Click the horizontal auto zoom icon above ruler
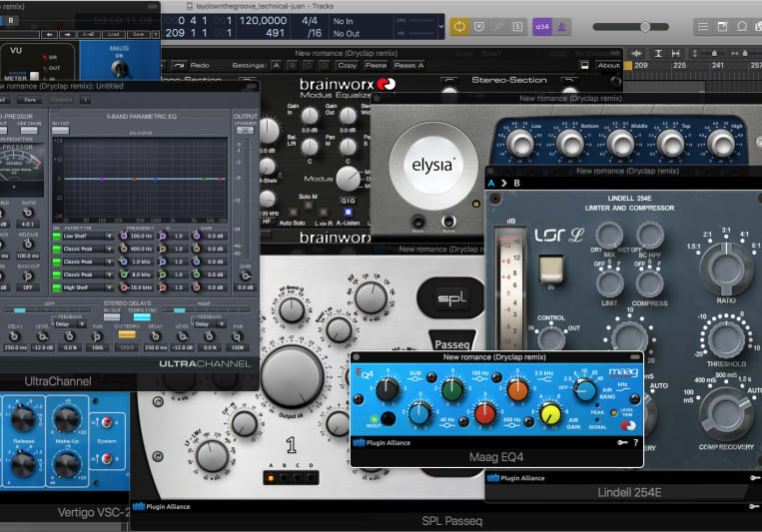Screen dimensions: 762x532 (x=675, y=54)
